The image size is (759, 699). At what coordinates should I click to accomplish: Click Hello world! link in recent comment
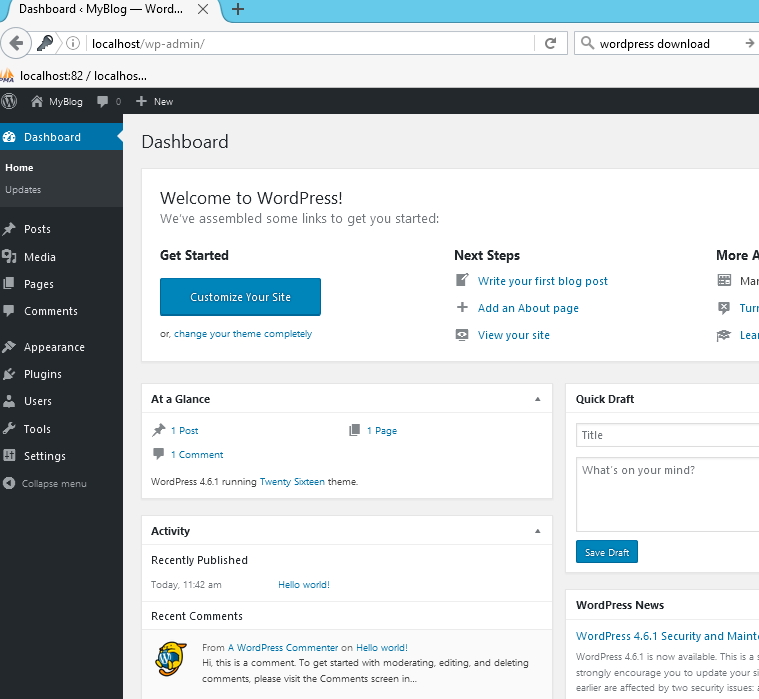(x=382, y=648)
